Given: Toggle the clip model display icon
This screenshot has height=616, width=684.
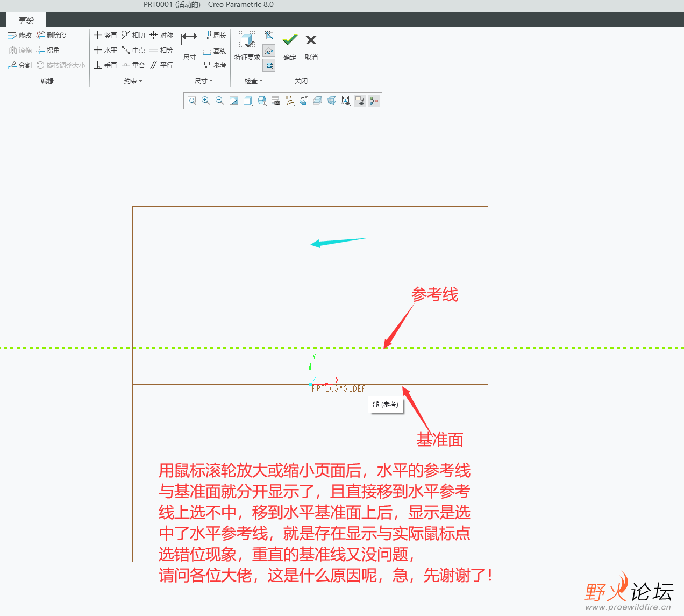Looking at the screenshot, I should tap(318, 101).
